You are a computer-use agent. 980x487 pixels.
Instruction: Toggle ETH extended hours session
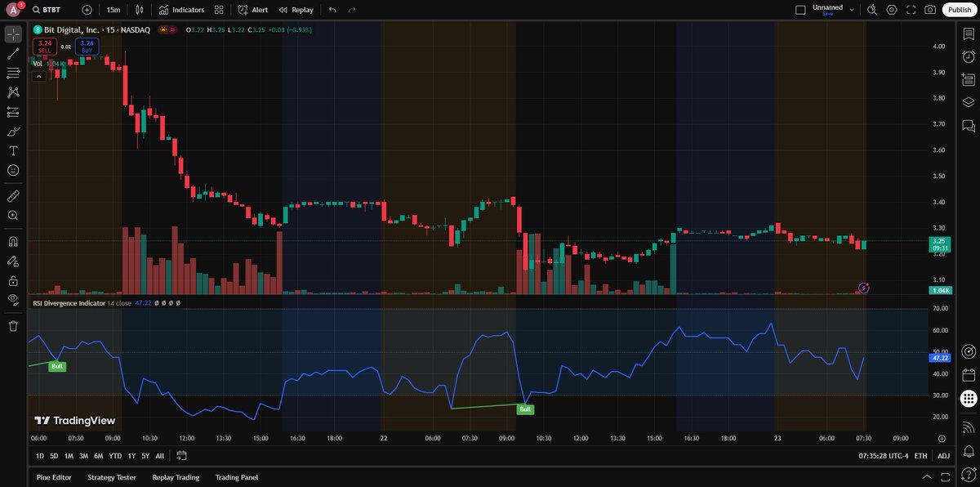click(921, 456)
